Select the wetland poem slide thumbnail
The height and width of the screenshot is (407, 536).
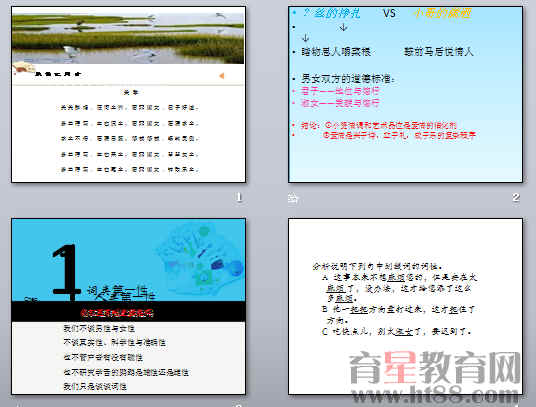(129, 94)
